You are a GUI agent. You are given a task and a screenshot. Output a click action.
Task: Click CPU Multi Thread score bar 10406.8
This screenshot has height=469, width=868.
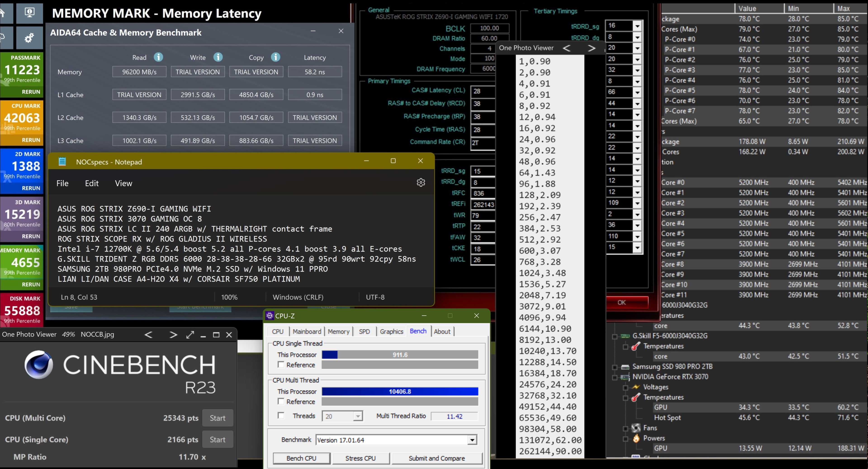coord(400,391)
